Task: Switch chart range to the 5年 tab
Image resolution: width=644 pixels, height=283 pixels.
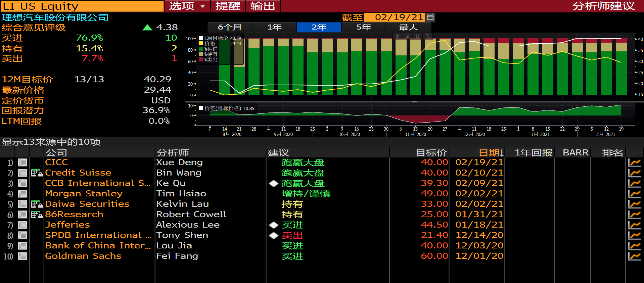Action: click(x=364, y=27)
